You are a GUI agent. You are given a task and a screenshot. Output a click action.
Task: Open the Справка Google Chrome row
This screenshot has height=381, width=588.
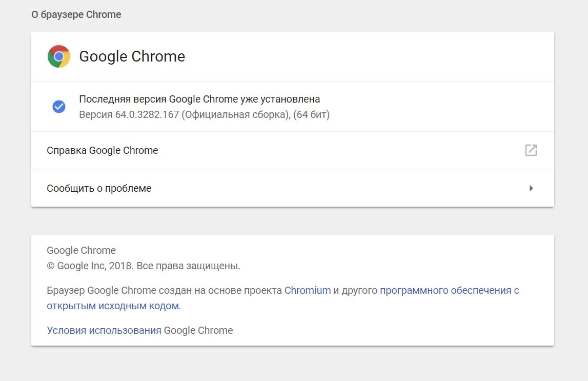pyautogui.click(x=103, y=150)
